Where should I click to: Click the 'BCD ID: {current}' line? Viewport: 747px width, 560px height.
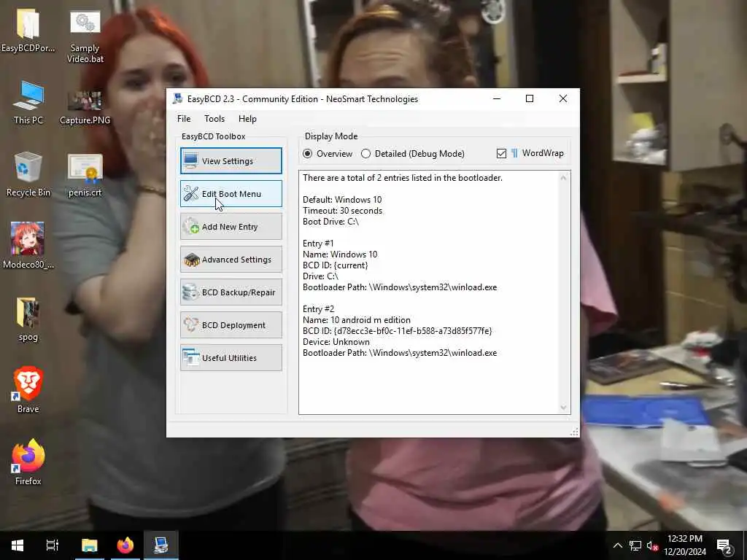[x=335, y=265]
